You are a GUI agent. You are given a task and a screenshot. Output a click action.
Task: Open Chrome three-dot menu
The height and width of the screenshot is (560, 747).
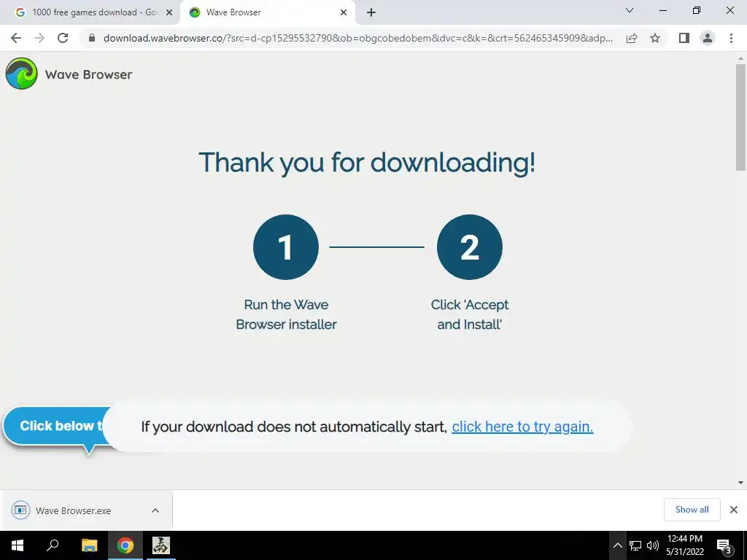[731, 38]
